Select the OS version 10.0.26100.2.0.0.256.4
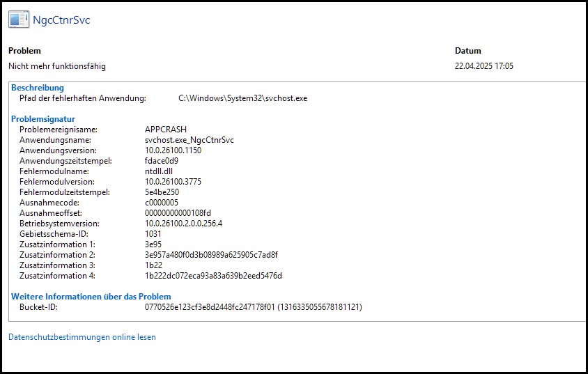This screenshot has height=374, width=588. pos(184,224)
